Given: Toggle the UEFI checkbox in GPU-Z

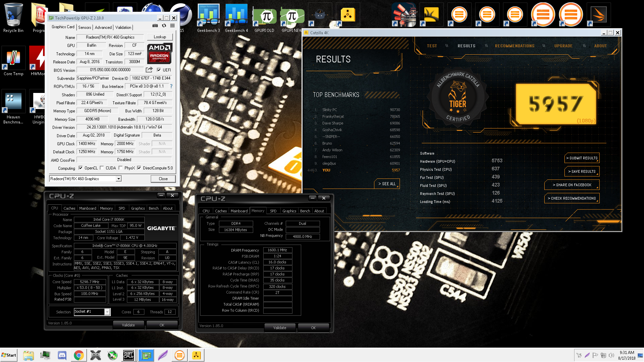Looking at the screenshot, I should tap(159, 70).
